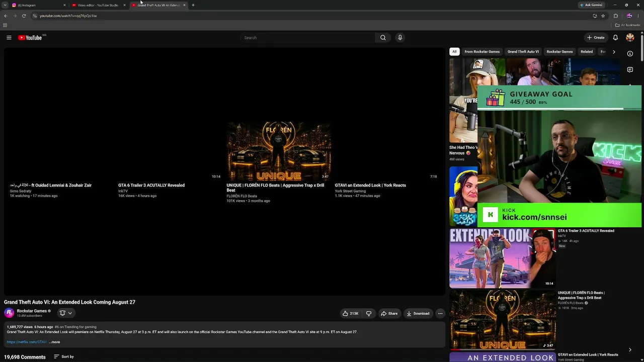Viewport: 644px width, 362px height.
Task: Bookmark this page with the star
Action: (x=603, y=16)
